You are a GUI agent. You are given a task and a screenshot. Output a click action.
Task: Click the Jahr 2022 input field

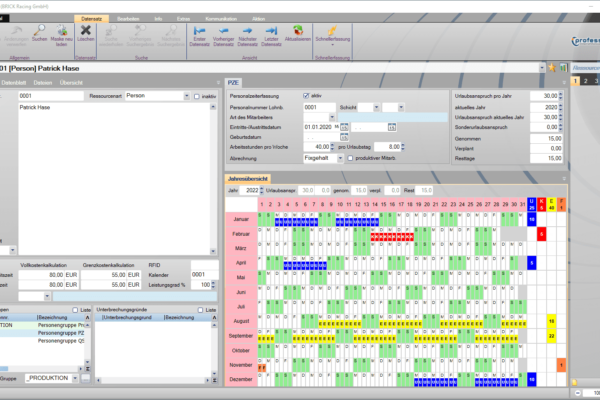pos(252,189)
